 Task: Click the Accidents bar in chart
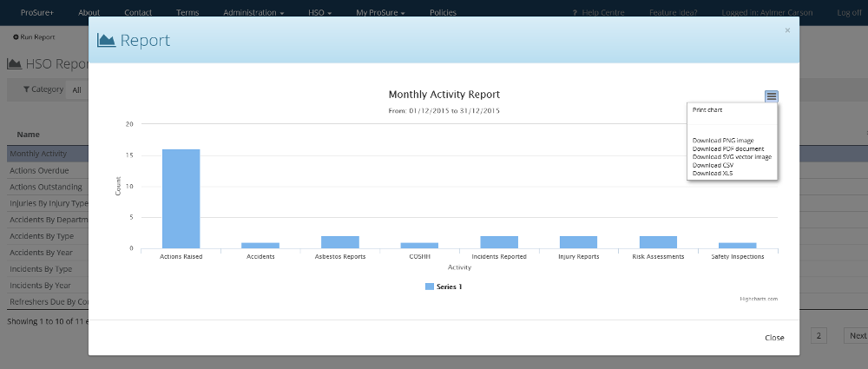pyautogui.click(x=260, y=246)
